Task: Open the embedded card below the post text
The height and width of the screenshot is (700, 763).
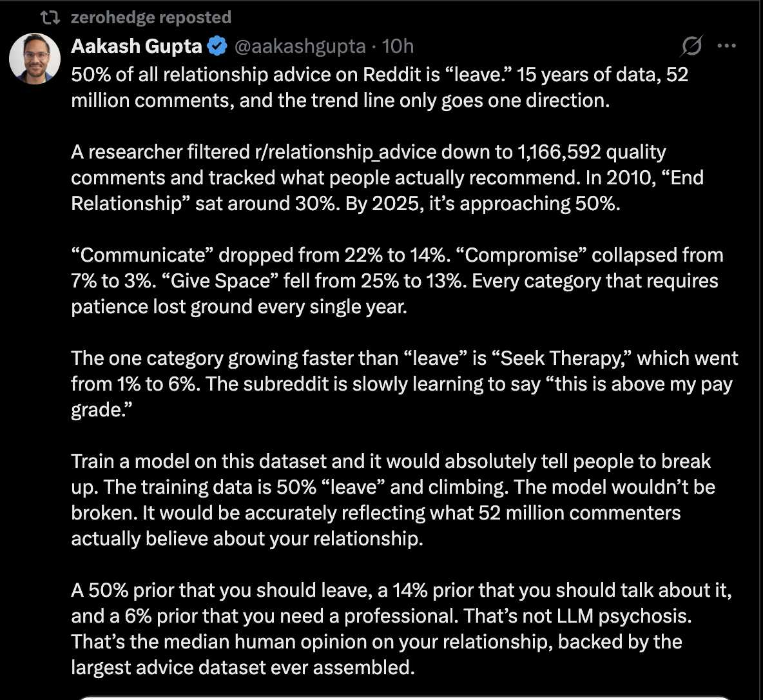Action: [x=405, y=697]
